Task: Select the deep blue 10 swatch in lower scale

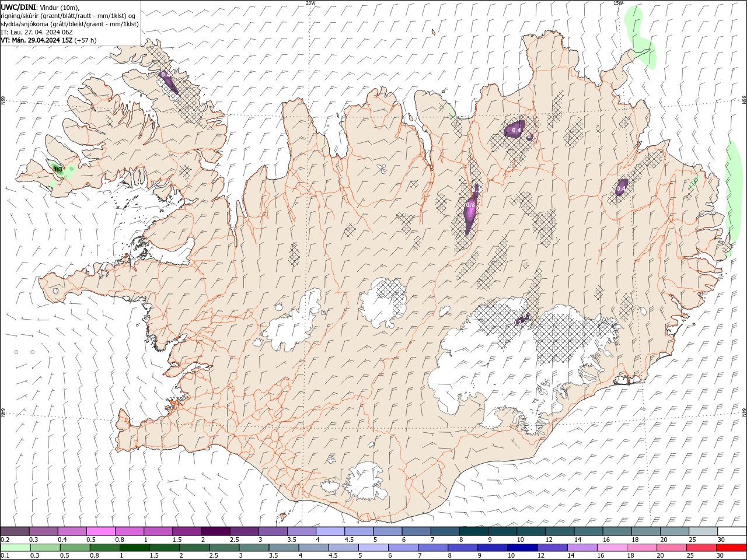Action: pos(522,548)
